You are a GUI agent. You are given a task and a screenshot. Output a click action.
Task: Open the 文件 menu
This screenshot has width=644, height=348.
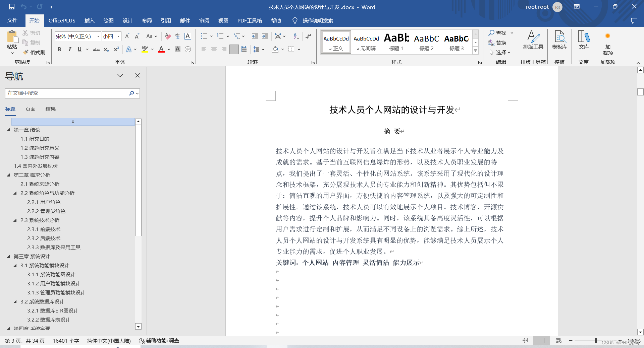12,20
